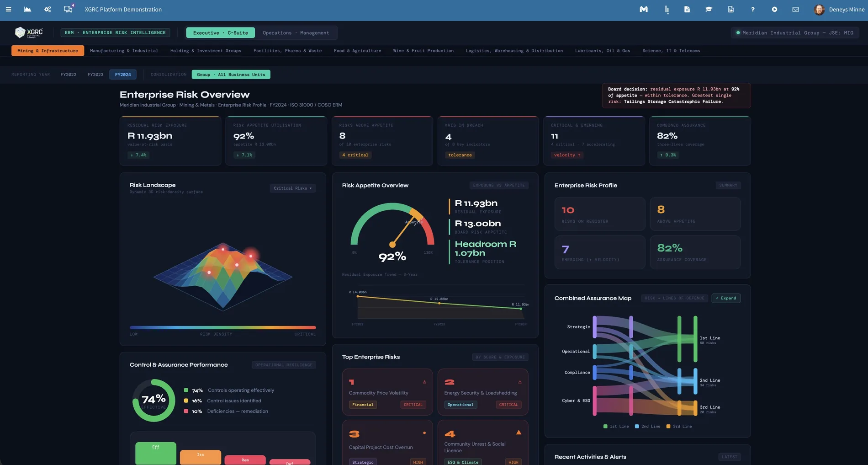Open ERM · Enterprise Risk Intelligence module selector
The image size is (868, 465).
coord(115,32)
